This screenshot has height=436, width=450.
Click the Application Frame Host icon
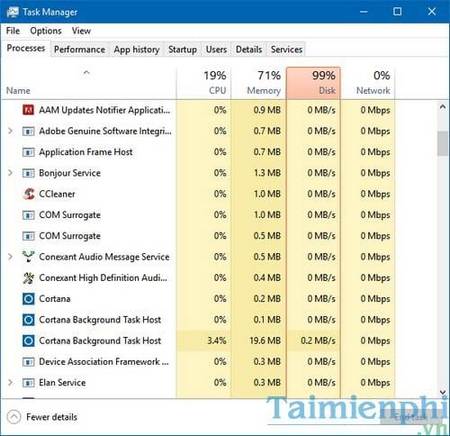pyautogui.click(x=28, y=152)
